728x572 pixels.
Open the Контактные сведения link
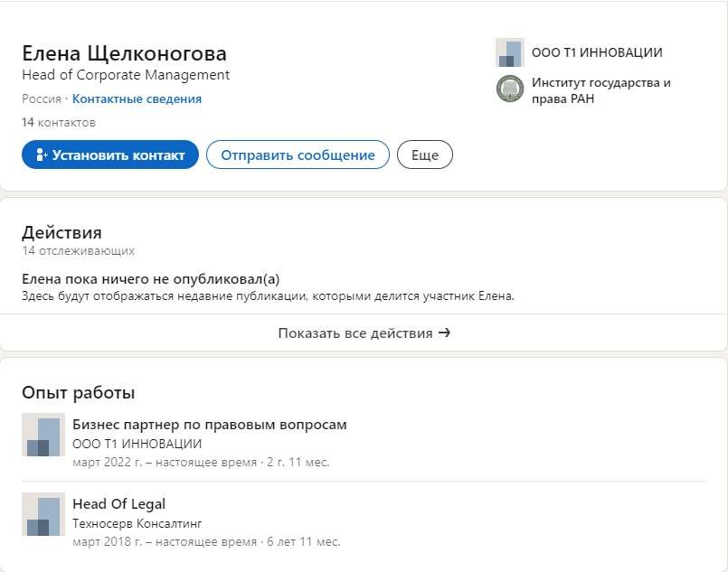click(x=137, y=98)
